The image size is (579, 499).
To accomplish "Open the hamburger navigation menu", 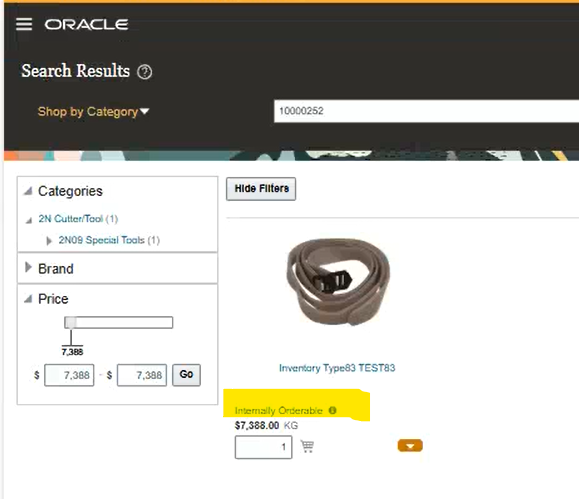I will [x=24, y=24].
